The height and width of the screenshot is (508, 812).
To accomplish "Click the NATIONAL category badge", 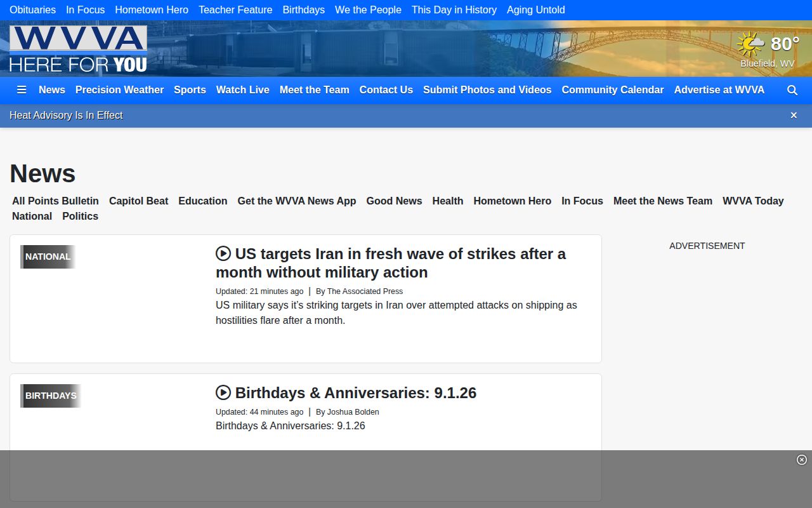I will [48, 257].
